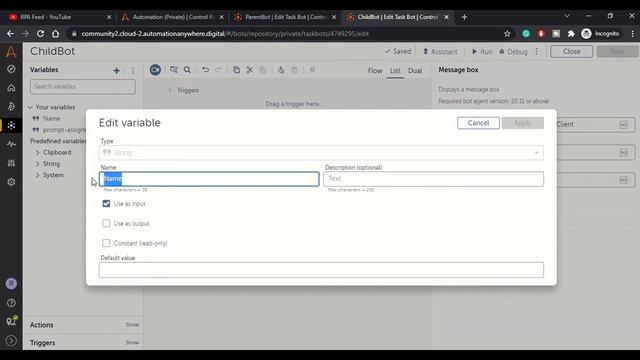Viewport: 640px width, 360px height.
Task: Expand the sidebar with arrow icon
Action: coord(11,340)
